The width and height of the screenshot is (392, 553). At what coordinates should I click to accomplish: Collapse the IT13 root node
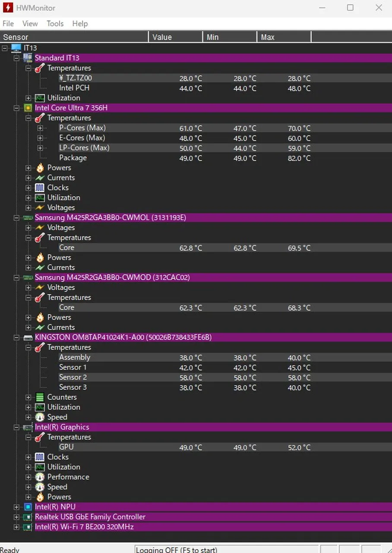[5, 48]
